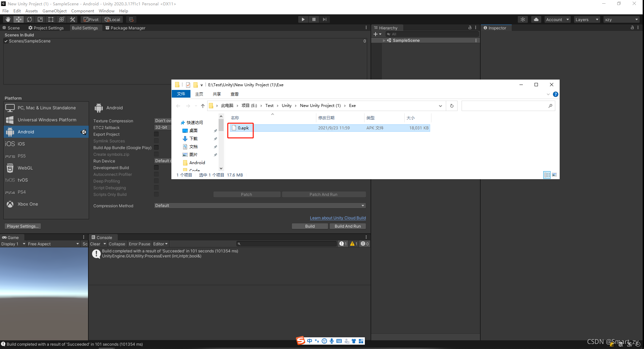Screen dimensions: 644x349
Task: Open the Account dropdown
Action: coord(557,19)
